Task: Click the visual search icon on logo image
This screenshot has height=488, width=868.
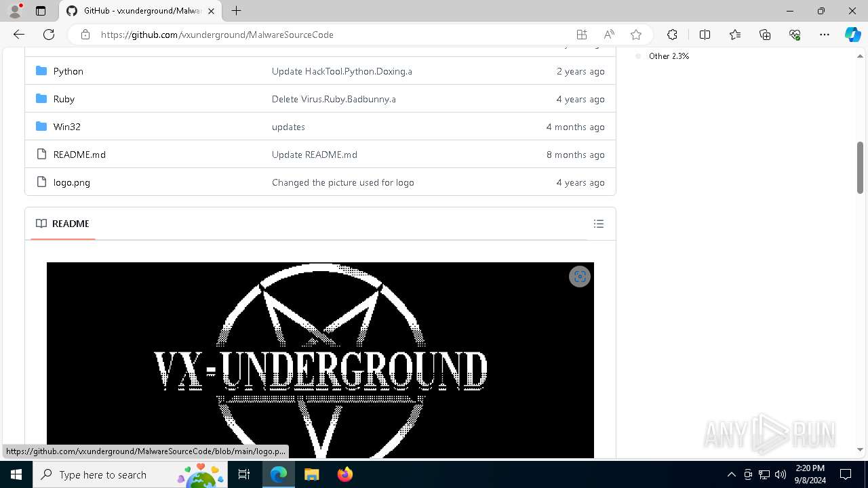Action: click(x=580, y=277)
